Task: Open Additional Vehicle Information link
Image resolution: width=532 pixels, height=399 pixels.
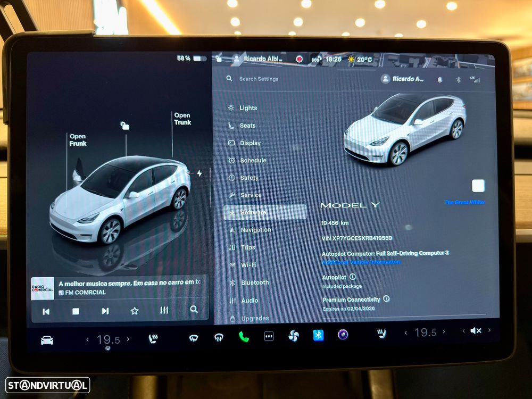Action: tap(361, 262)
